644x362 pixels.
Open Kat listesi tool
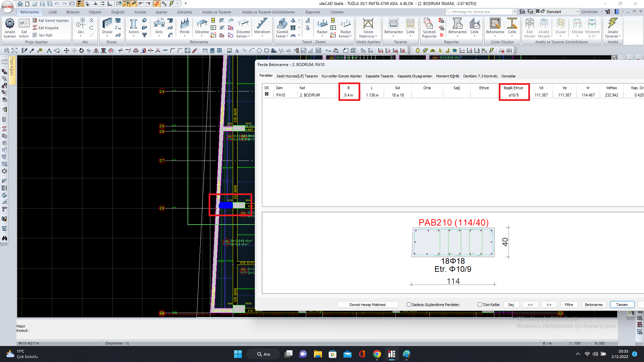[x=24, y=28]
